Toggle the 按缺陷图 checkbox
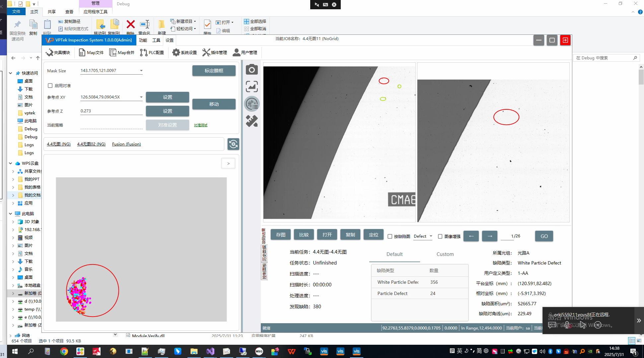Image resolution: width=644 pixels, height=358 pixels. point(390,236)
